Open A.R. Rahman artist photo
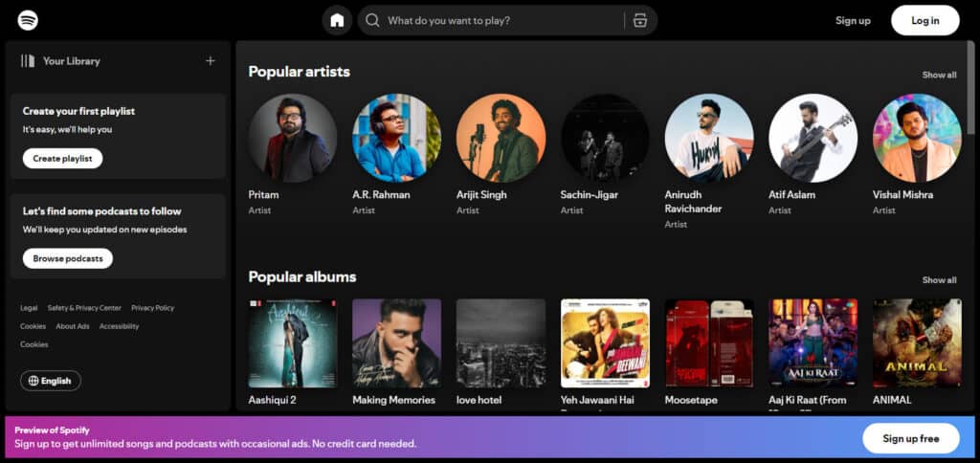The image size is (980, 463). point(396,138)
